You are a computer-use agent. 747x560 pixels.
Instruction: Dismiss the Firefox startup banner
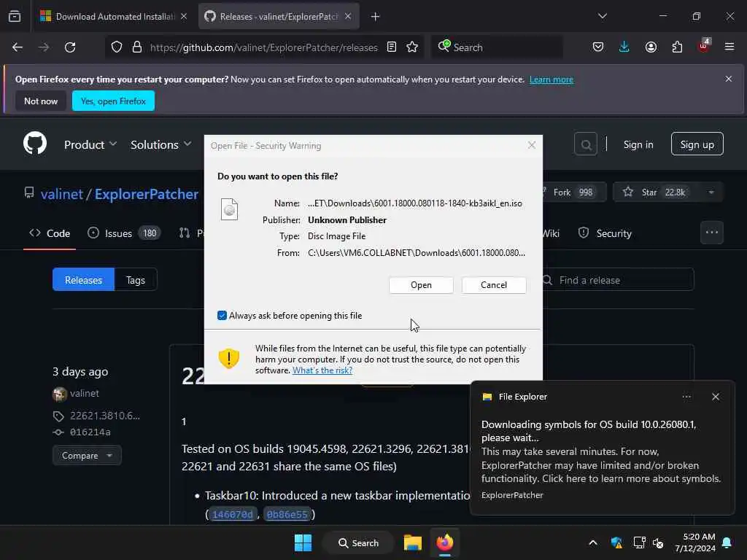(729, 79)
